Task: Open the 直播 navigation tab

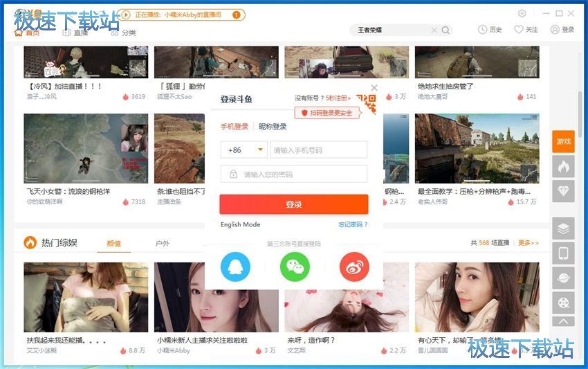Action: pos(75,33)
